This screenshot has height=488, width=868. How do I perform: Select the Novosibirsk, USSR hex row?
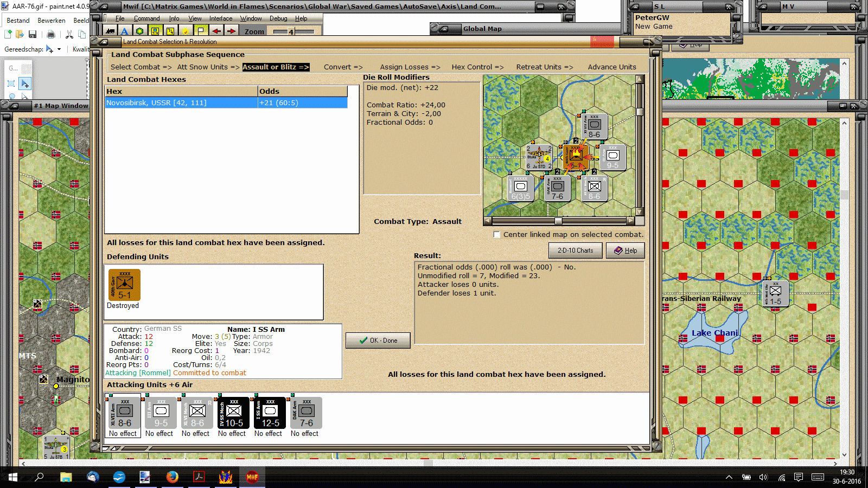226,103
